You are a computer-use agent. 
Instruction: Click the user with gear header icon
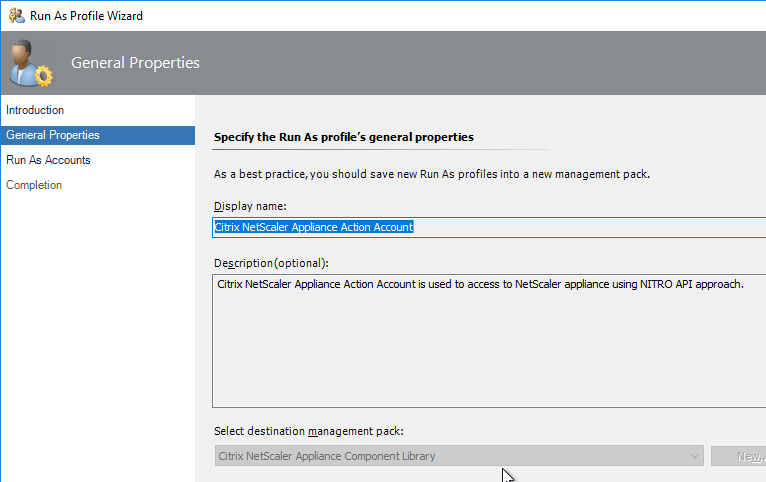(30, 63)
